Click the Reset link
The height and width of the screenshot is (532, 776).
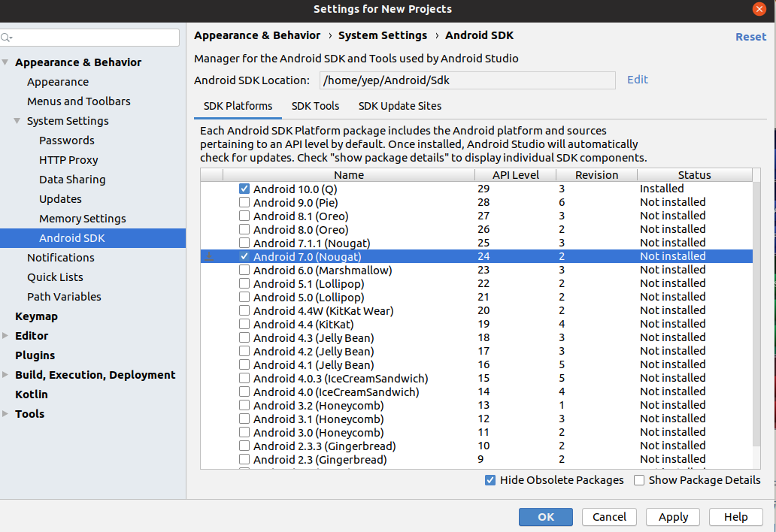point(750,37)
